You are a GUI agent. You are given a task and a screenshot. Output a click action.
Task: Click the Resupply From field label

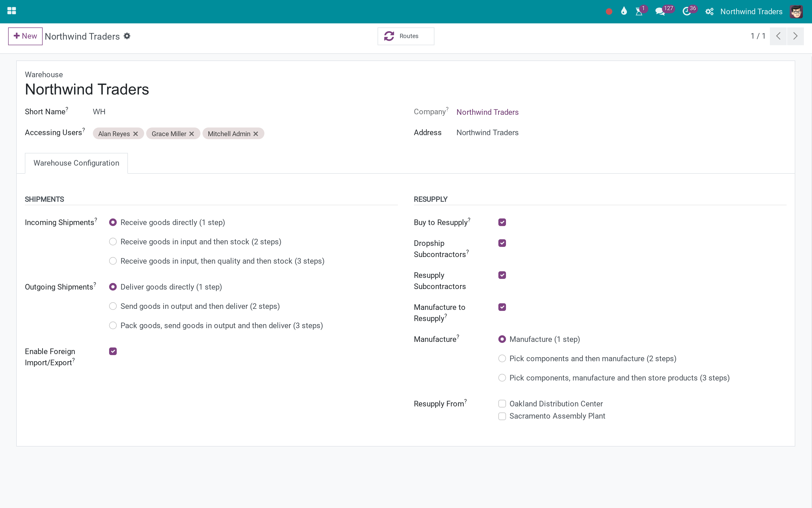pyautogui.click(x=439, y=404)
